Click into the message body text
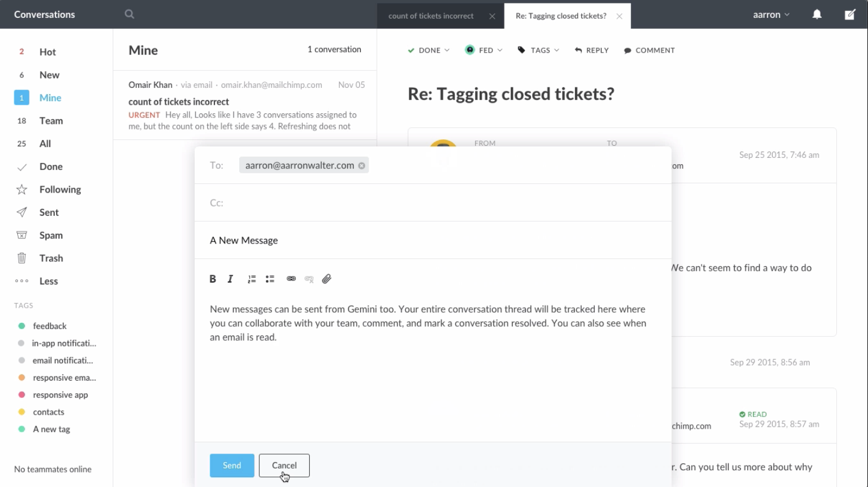This screenshot has height=487, width=868. click(428, 323)
